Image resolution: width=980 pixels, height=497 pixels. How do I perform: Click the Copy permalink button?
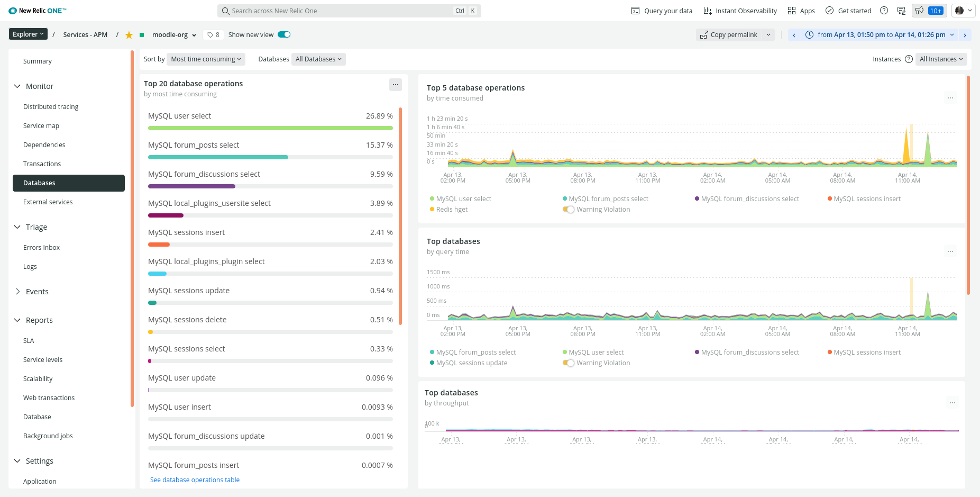point(729,35)
